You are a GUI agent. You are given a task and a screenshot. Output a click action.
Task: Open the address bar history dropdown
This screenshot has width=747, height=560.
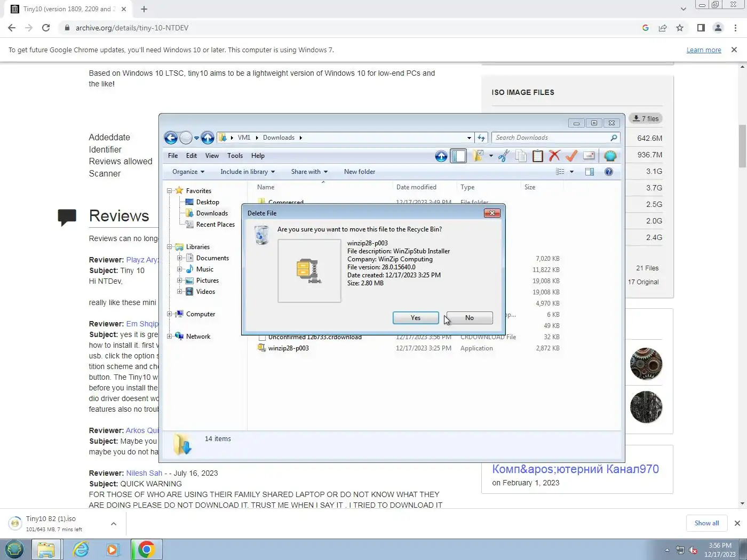point(469,138)
